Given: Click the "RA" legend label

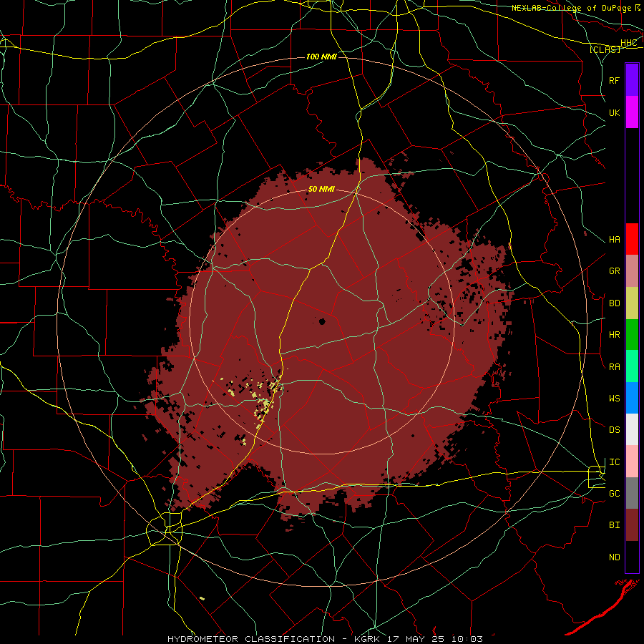Looking at the screenshot, I should point(614,367).
